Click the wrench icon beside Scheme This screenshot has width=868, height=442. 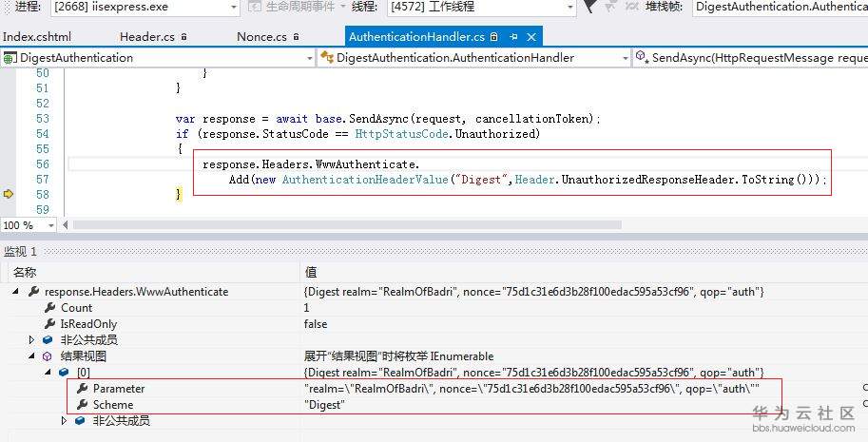(x=83, y=404)
